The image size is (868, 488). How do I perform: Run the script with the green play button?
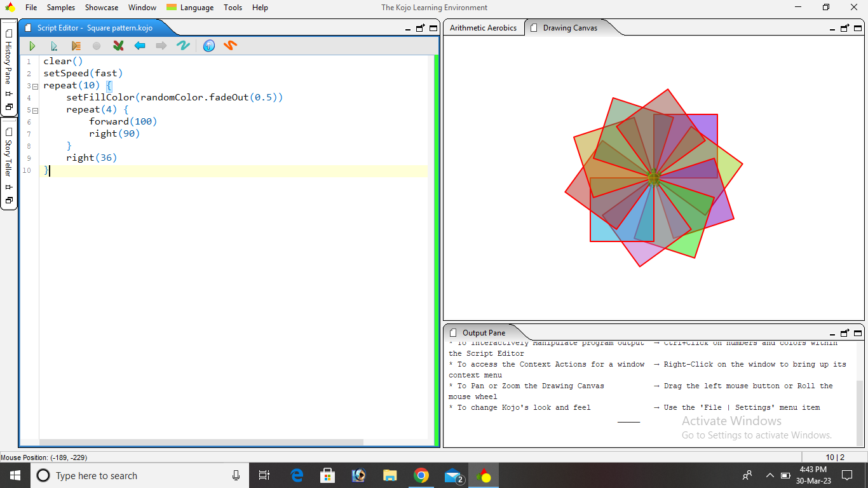point(32,46)
